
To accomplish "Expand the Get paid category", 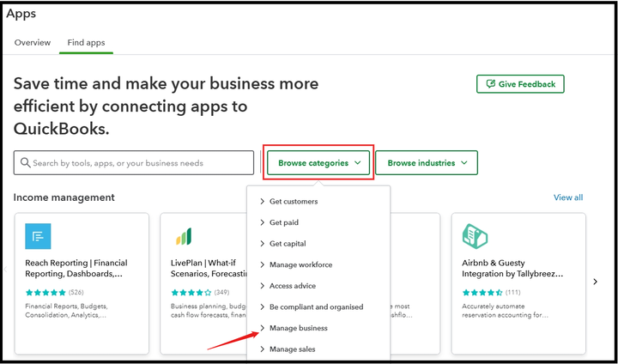I will [x=284, y=222].
